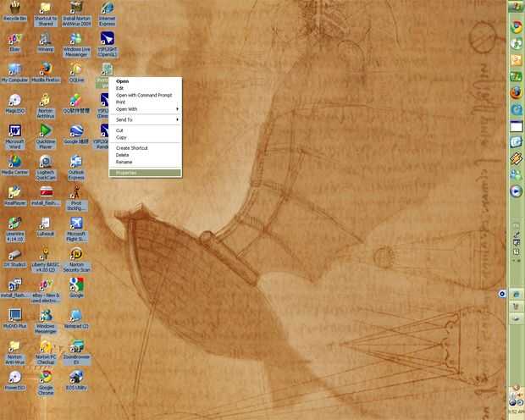Screen dimensions: 525x420
Task: Choose Copy in the context menu
Action: point(146,137)
